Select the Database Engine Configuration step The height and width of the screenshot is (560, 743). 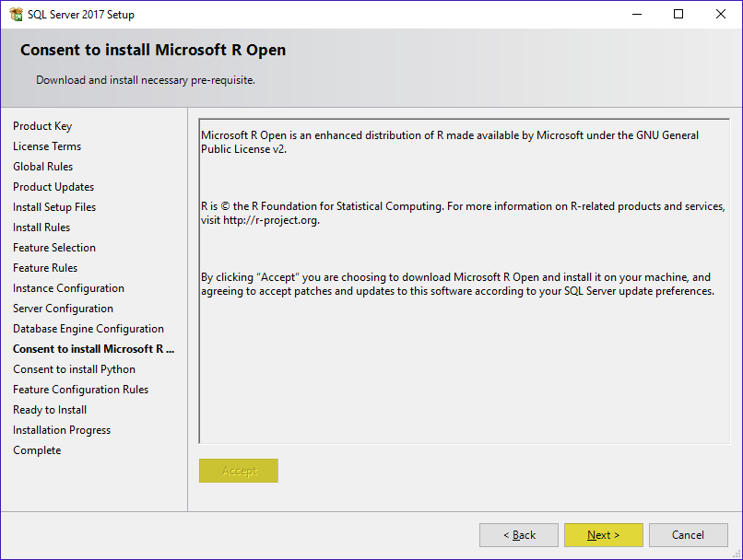[x=88, y=329]
